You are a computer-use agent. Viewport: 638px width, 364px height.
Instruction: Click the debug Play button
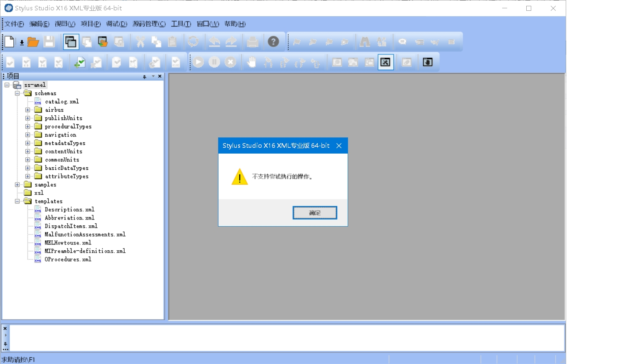click(198, 62)
